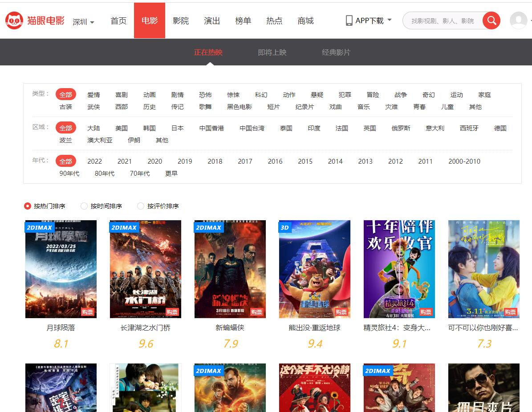Filter region by 澳大利亚

click(100, 140)
